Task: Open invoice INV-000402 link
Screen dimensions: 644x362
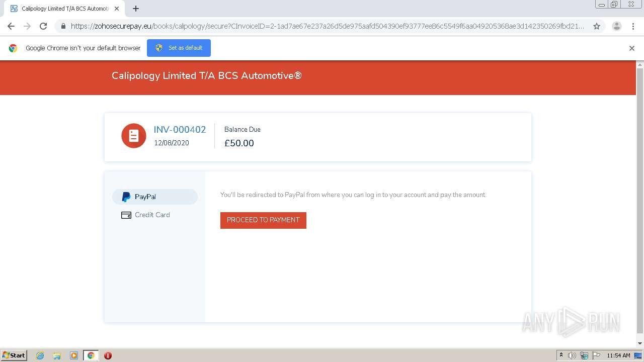Action: [180, 130]
